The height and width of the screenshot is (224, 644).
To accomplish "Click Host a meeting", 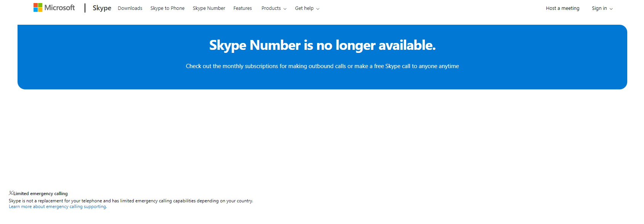I will [x=562, y=8].
